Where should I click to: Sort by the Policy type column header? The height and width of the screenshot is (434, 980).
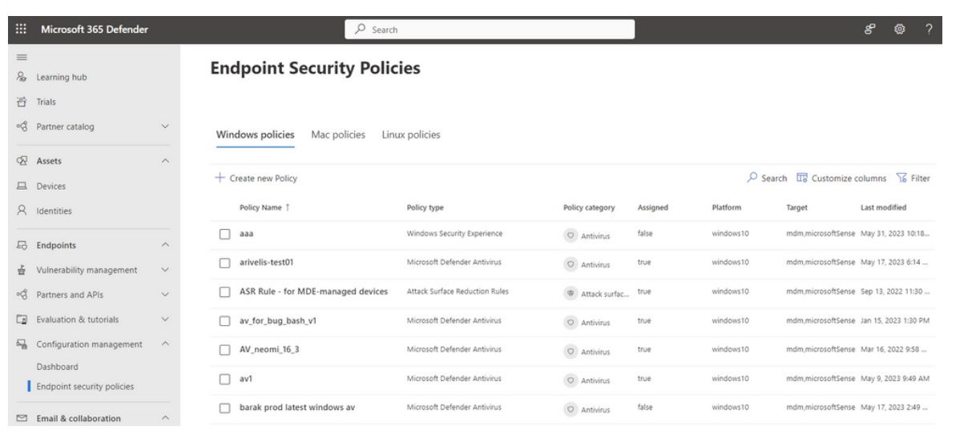(425, 208)
